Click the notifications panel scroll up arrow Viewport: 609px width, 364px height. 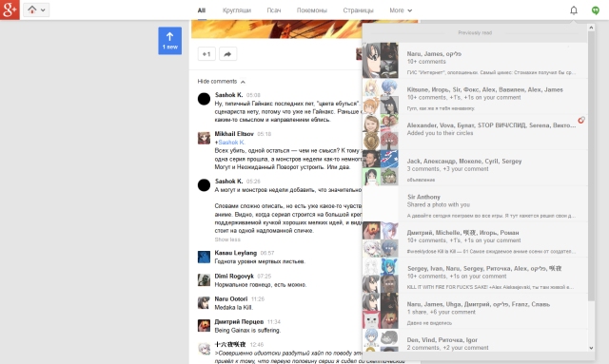pyautogui.click(x=591, y=28)
